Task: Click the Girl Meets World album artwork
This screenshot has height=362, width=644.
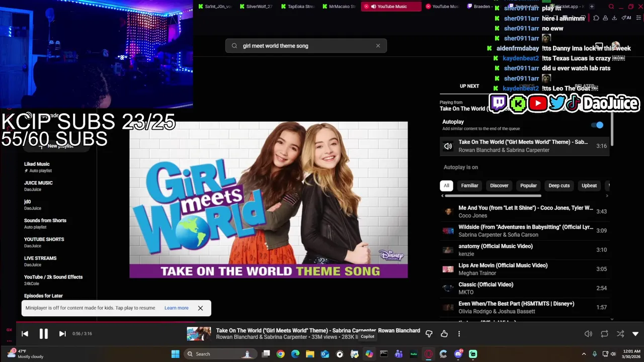Action: point(269,200)
